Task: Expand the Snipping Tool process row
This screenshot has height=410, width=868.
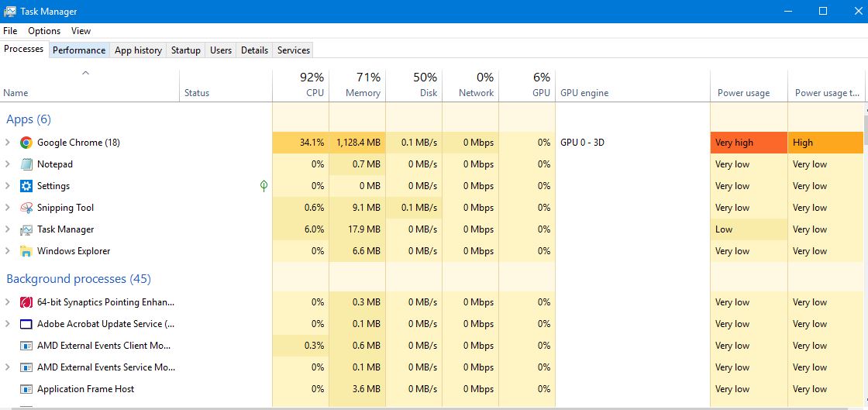Action: click(8, 208)
